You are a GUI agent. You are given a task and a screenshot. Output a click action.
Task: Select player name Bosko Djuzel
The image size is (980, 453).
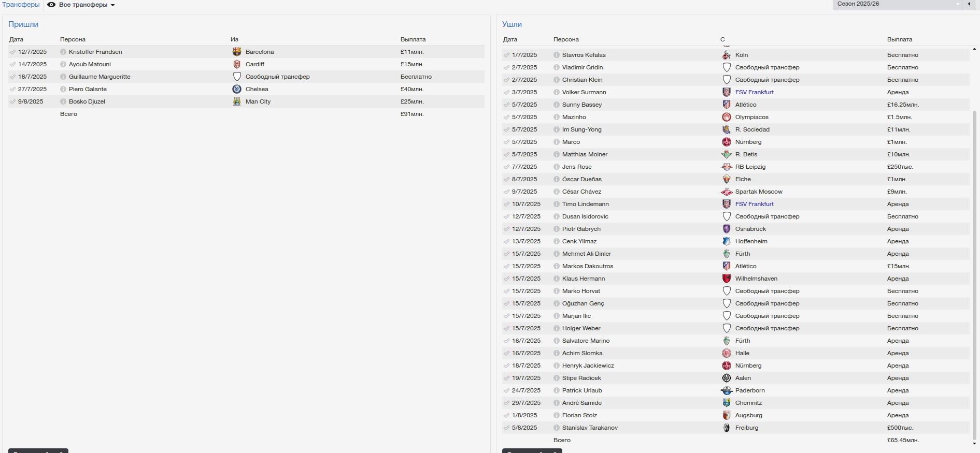point(87,101)
